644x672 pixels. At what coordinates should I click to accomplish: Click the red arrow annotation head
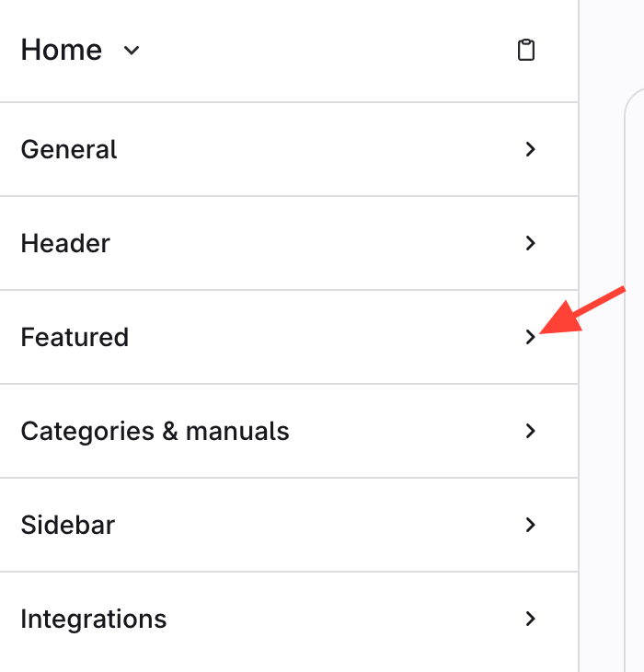coord(552,326)
